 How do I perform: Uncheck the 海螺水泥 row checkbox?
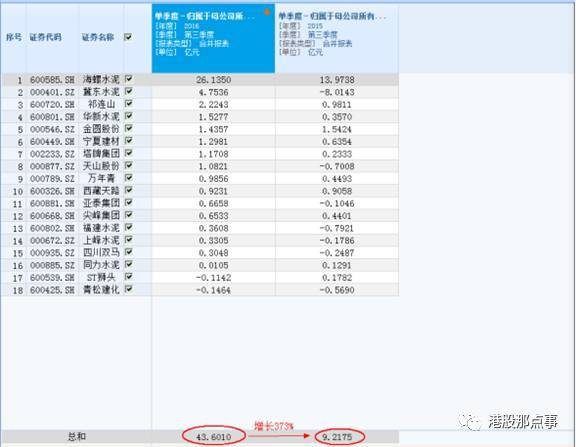coord(129,79)
